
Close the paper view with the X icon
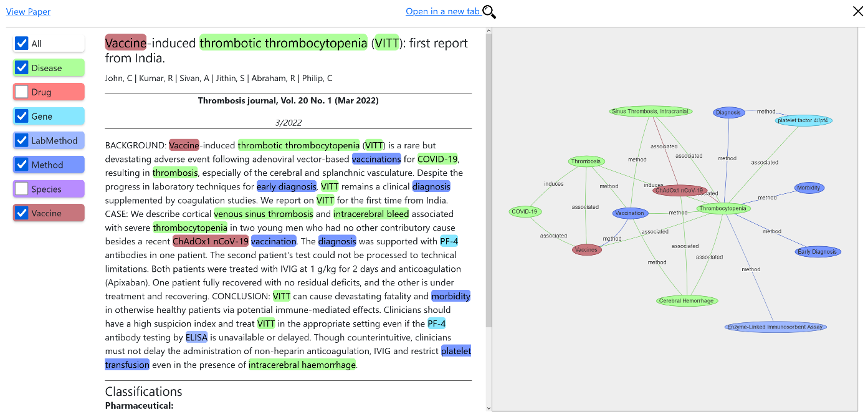[858, 11]
